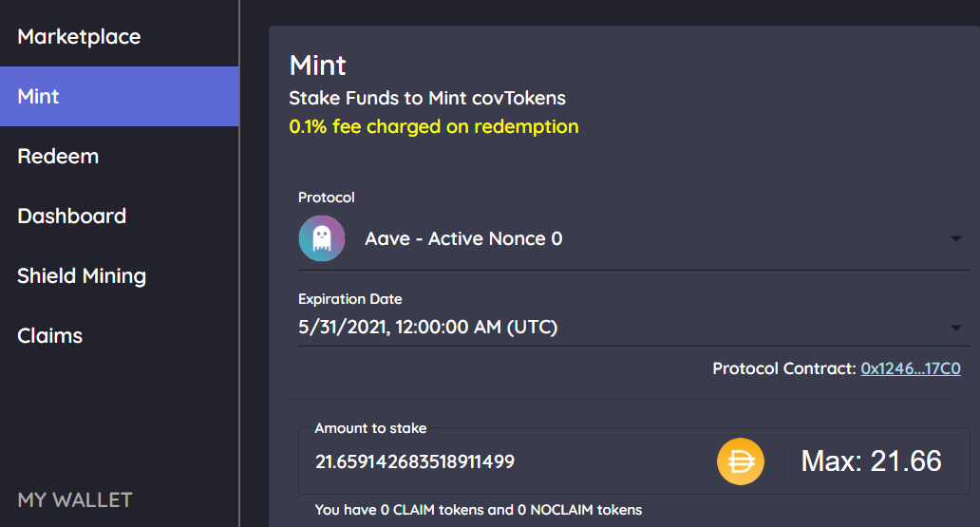980x527 pixels.
Task: Select the 5/31/2021 expiration date value
Action: pos(427,327)
